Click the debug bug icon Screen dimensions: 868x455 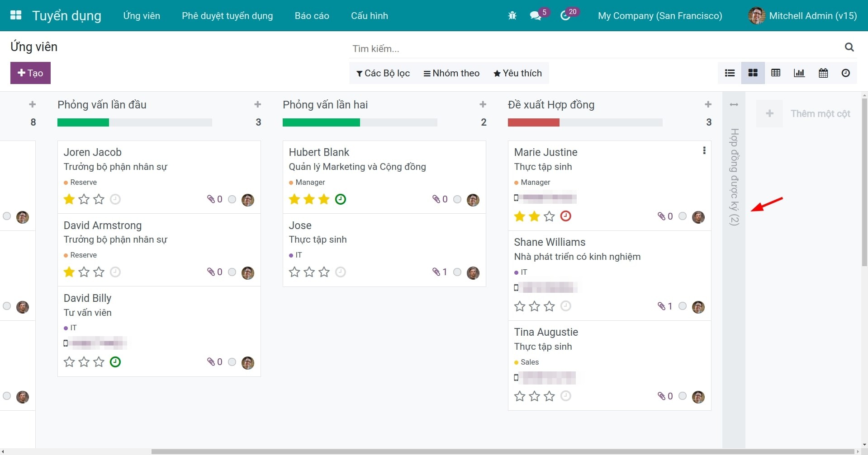click(512, 15)
